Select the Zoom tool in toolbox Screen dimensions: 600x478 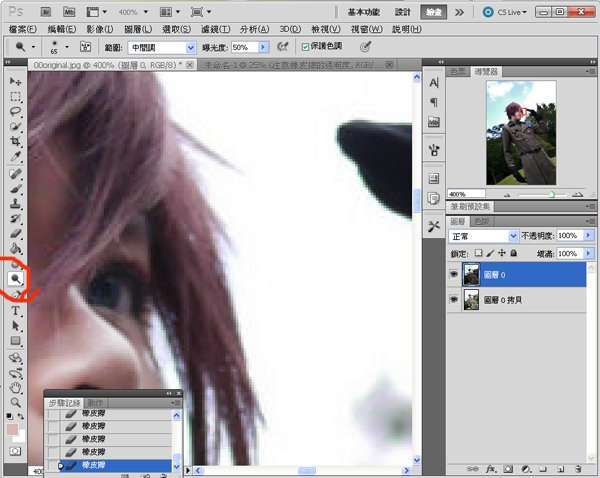(x=15, y=402)
